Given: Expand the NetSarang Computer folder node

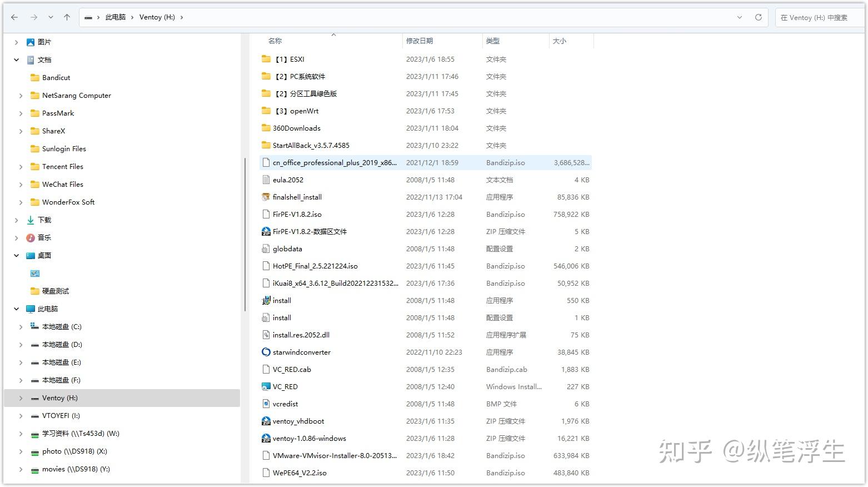Looking at the screenshot, I should (21, 96).
